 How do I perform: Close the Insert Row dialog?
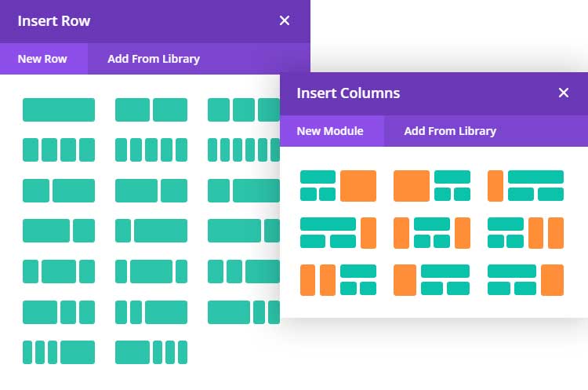285,20
